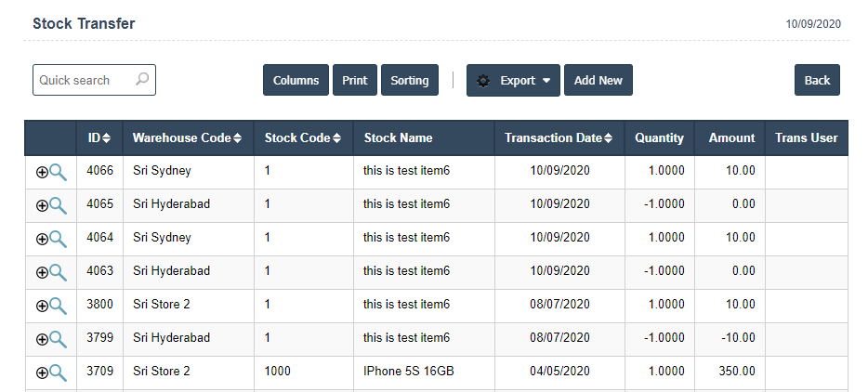Click the magnifier icon in the quick search box
This screenshot has width=868, height=392.
142,80
